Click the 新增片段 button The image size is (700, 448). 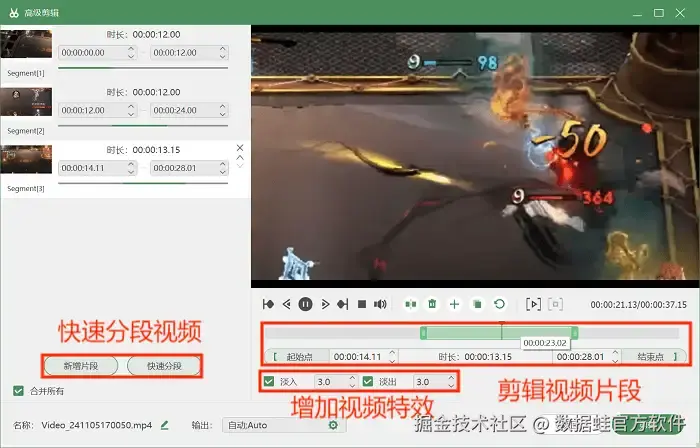point(81,366)
